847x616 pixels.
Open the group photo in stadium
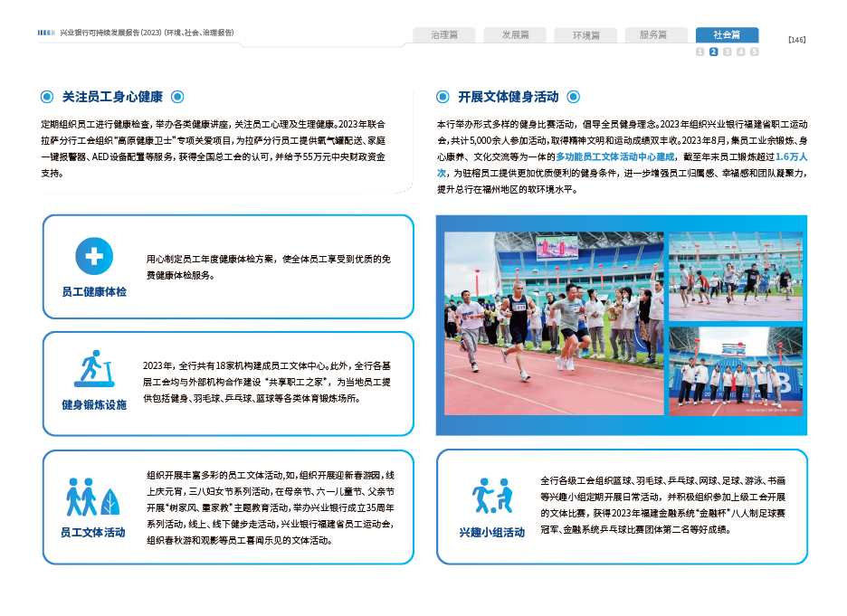tap(736, 371)
